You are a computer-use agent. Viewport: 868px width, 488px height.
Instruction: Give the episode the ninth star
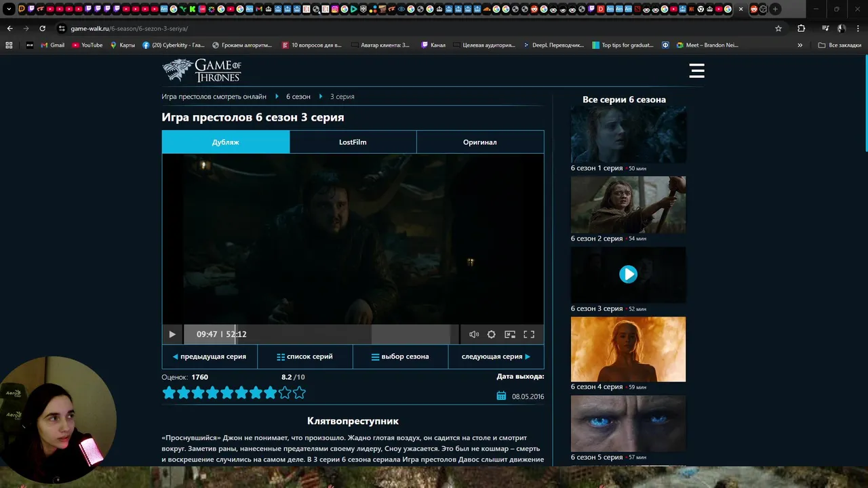pos(285,392)
